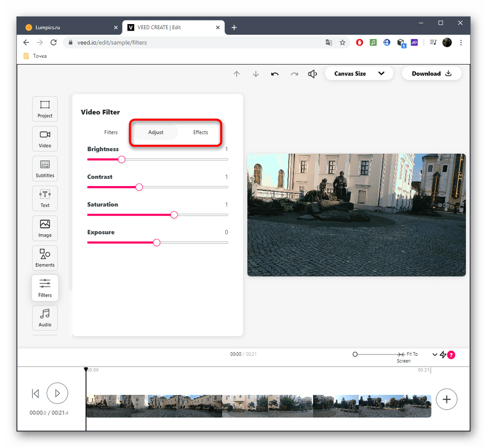Open the Project panel in the sidebar
Screen dimensions: 487x448
(x=45, y=109)
